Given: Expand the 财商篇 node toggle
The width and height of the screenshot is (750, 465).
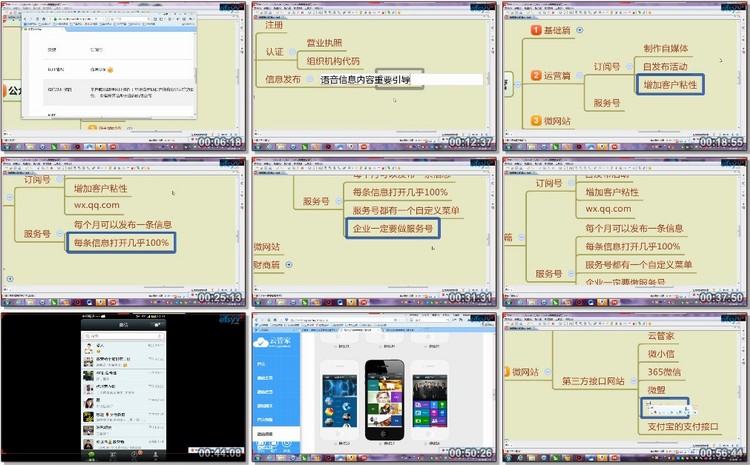Looking at the screenshot, I should [x=289, y=264].
